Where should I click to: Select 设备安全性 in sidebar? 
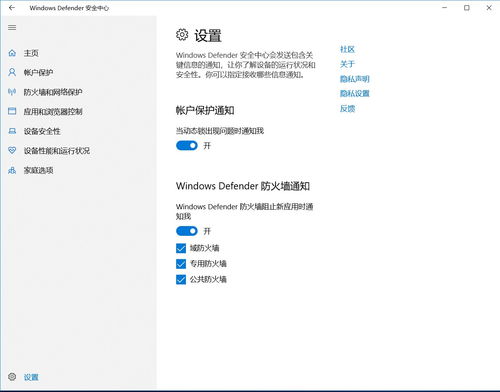[x=42, y=131]
